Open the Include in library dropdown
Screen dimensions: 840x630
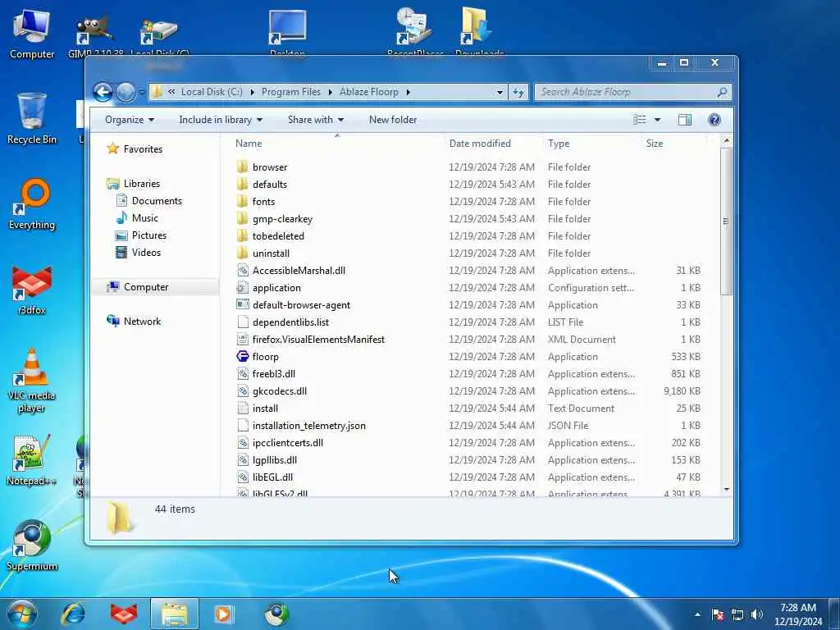coord(220,120)
